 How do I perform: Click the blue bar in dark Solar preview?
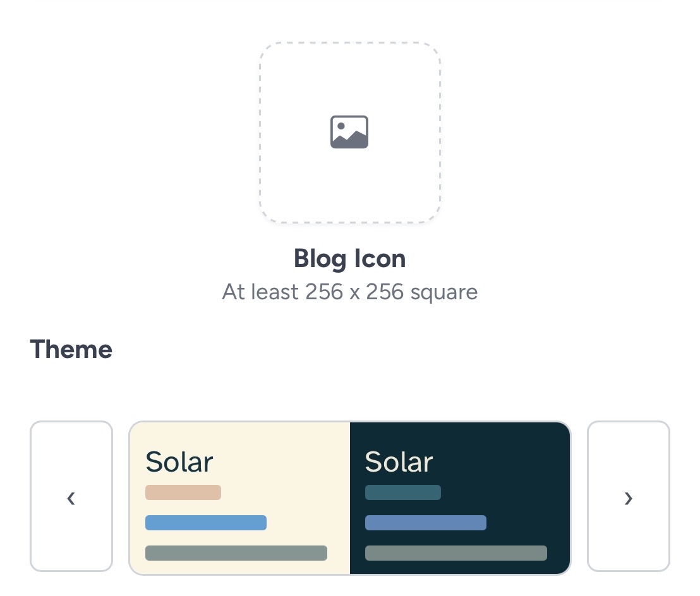tap(426, 523)
